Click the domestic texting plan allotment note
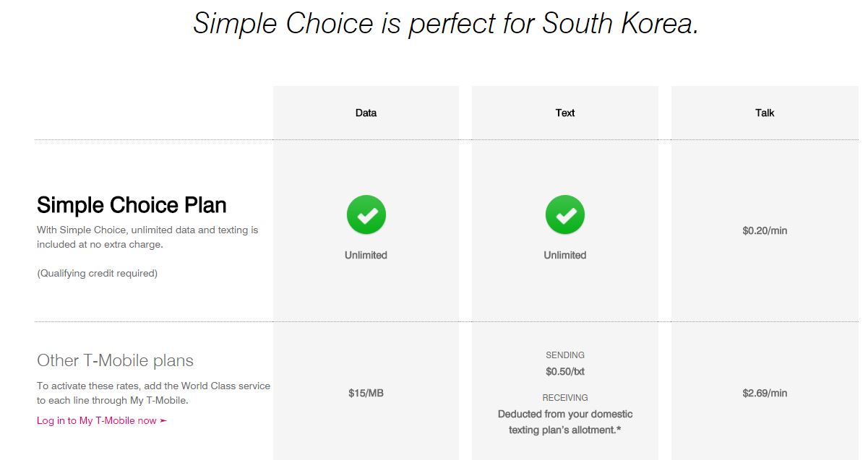868x460 pixels. [565, 422]
